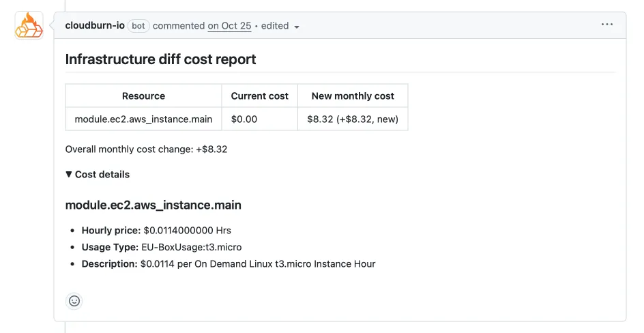Screen dimensions: 644x333
Task: Click the $0.00 current cost cell
Action: pos(244,119)
